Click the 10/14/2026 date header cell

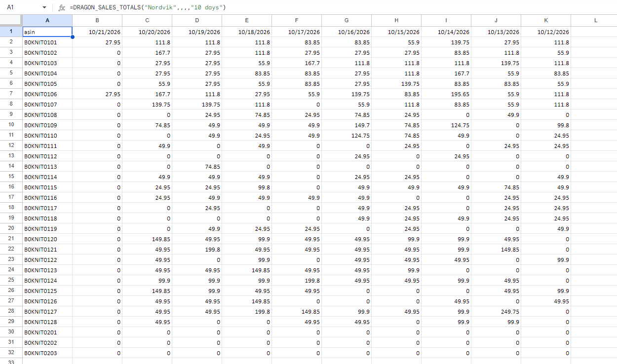pyautogui.click(x=446, y=32)
